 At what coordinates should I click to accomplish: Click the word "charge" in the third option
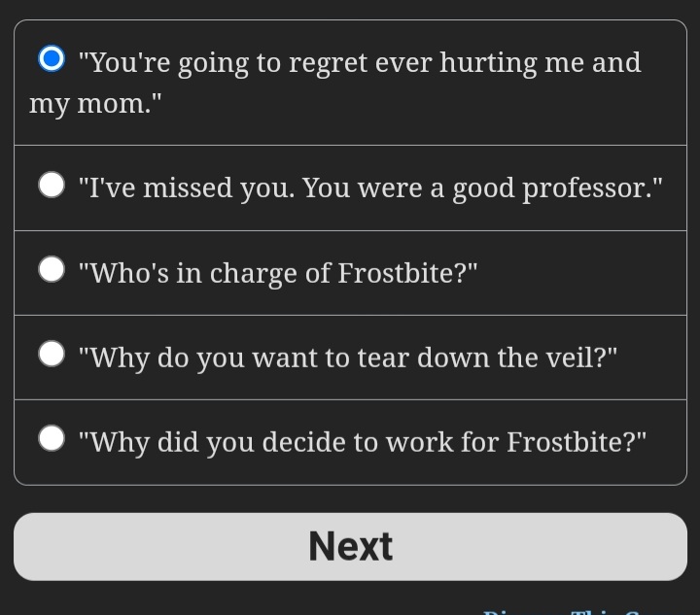pyautogui.click(x=253, y=273)
